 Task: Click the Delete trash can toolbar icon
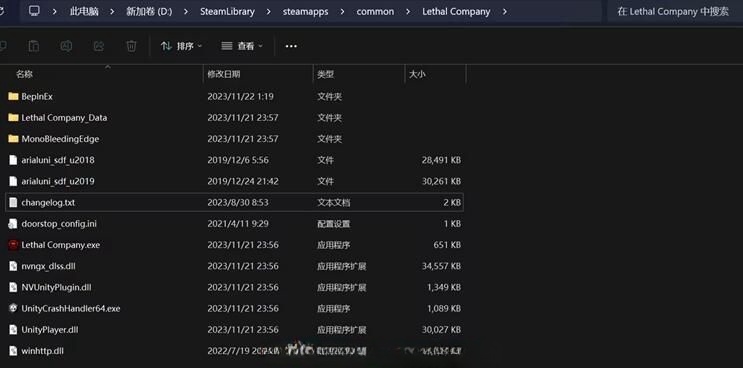131,46
